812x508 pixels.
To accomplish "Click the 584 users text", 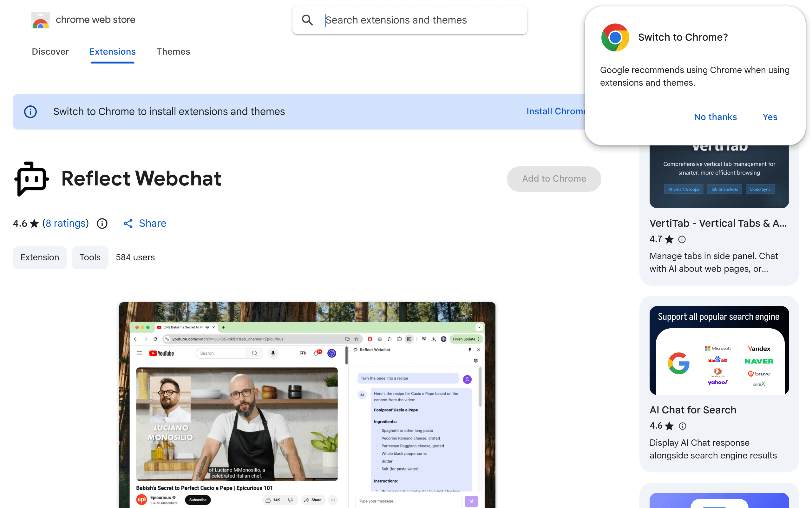I will pos(135,257).
